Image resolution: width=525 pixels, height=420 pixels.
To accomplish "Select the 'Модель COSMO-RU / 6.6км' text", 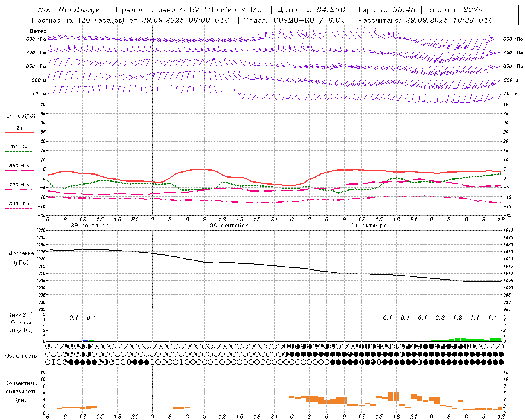I will click(x=296, y=20).
